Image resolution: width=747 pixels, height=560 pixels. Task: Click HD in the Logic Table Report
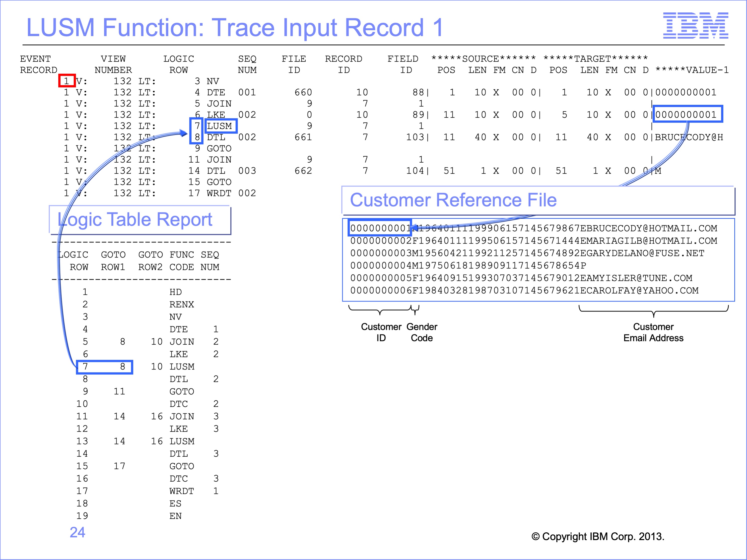176,292
